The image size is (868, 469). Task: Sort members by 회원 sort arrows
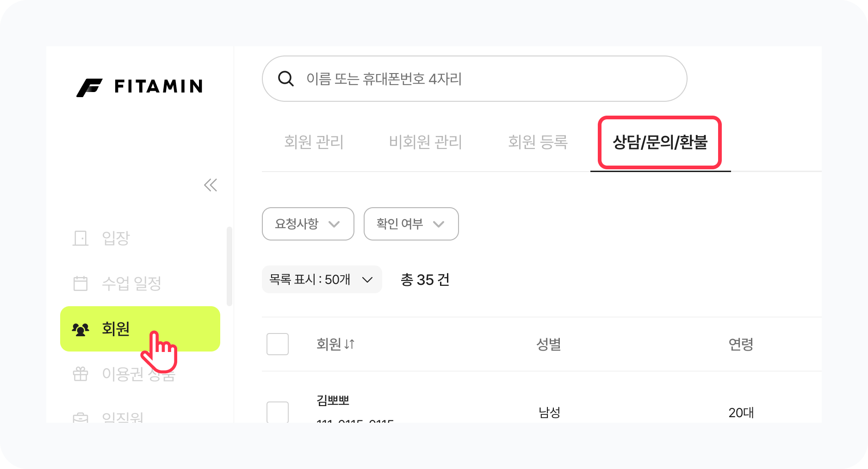pyautogui.click(x=349, y=344)
